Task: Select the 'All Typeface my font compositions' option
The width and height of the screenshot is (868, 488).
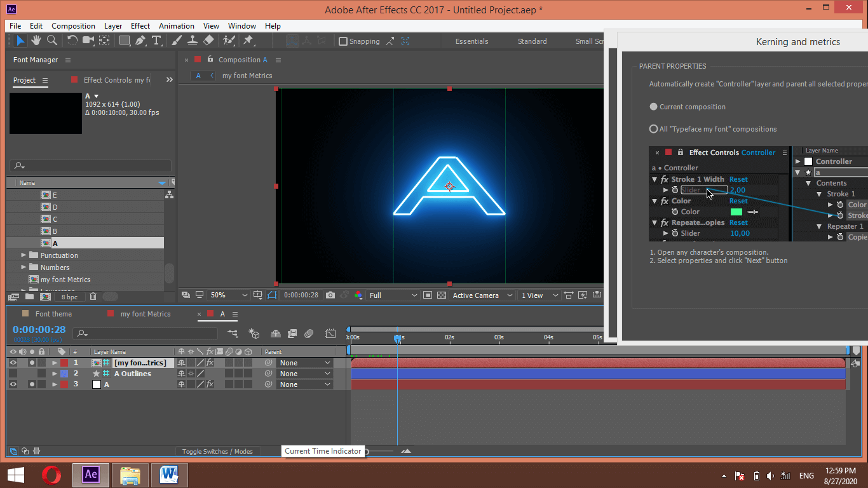Action: click(x=653, y=128)
